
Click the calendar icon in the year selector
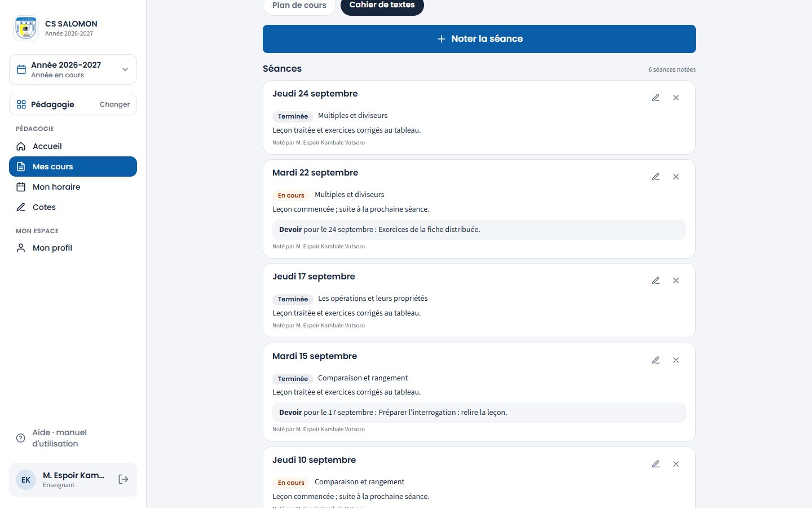(21, 69)
